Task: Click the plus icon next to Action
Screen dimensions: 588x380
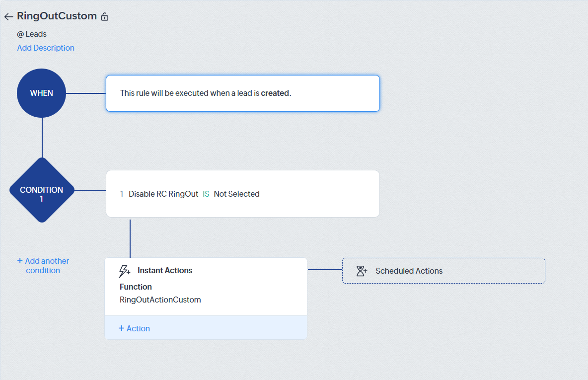Action: [122, 328]
